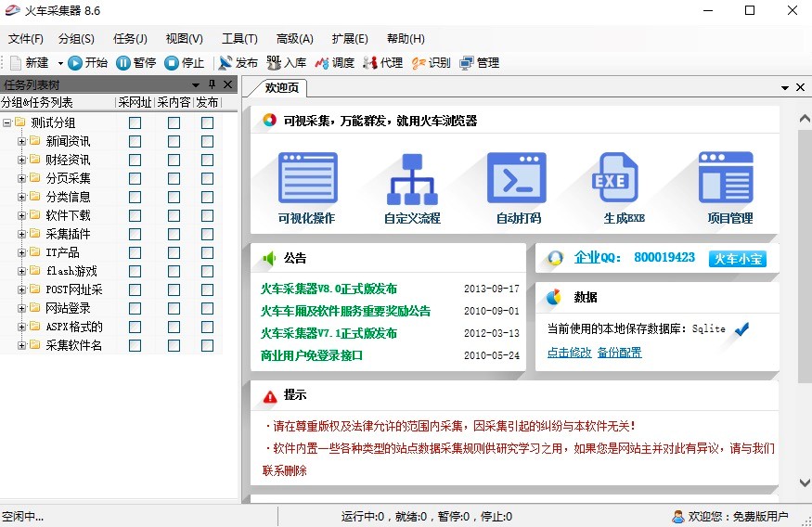This screenshot has height=527, width=812.
Task: Open the 文件(F) menu
Action: pos(26,39)
